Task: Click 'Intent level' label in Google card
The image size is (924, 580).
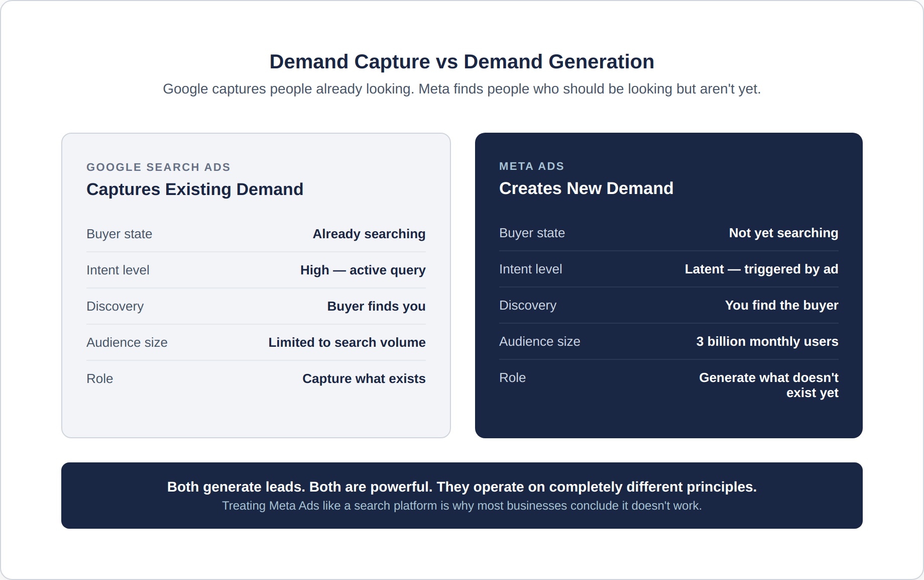Action: click(118, 270)
